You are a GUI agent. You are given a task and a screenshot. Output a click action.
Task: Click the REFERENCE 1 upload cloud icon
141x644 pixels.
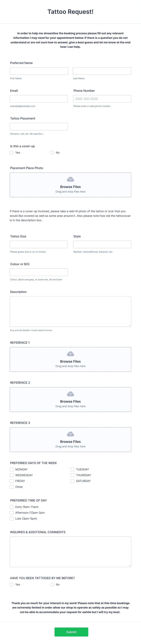coord(70,354)
